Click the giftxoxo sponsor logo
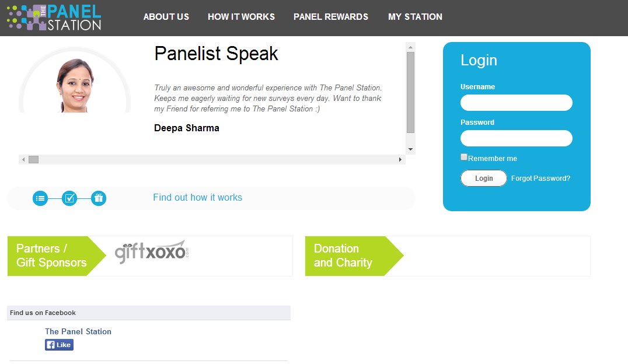This screenshot has height=364, width=628. (152, 252)
